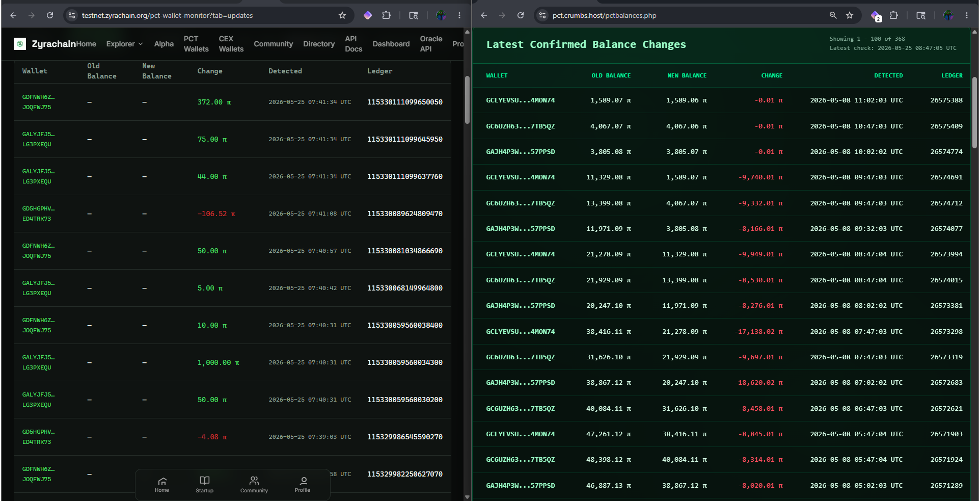Open wallet GCLYEVSU...4MON74 in ledger 26575388 row

(x=521, y=100)
